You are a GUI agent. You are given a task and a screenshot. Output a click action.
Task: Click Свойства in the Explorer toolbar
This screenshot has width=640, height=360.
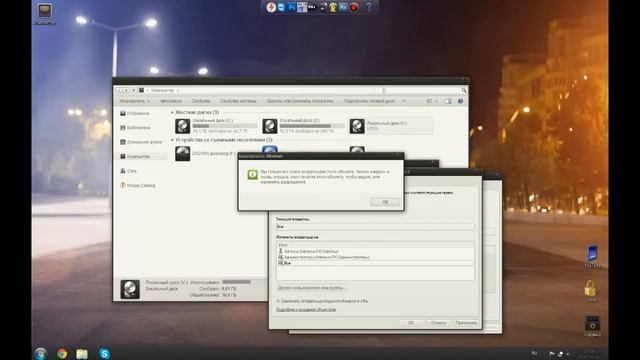coord(201,101)
